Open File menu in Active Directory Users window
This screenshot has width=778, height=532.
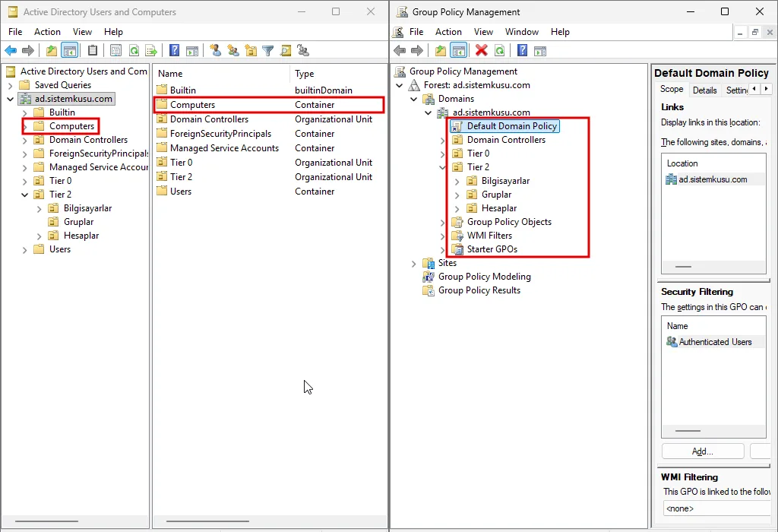point(15,32)
